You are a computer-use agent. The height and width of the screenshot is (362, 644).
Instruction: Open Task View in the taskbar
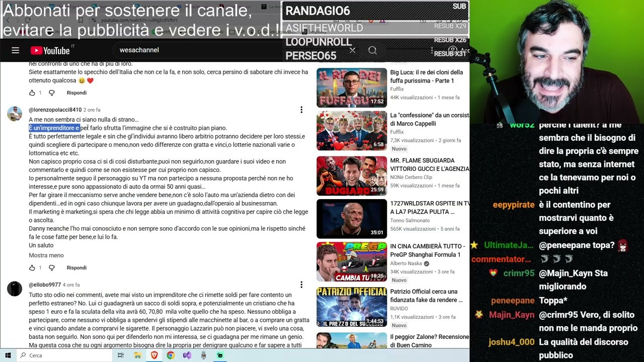click(121, 355)
